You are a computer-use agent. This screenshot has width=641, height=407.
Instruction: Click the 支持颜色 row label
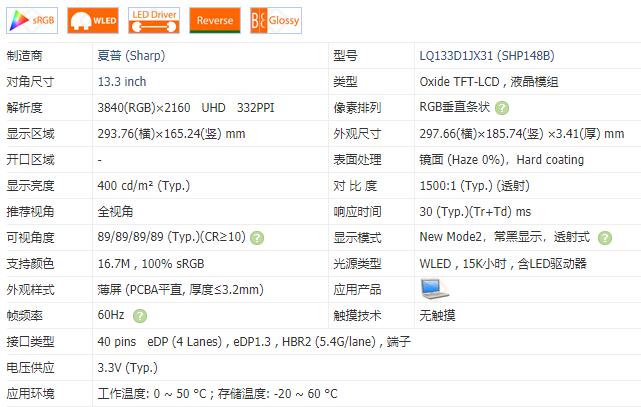click(x=30, y=264)
